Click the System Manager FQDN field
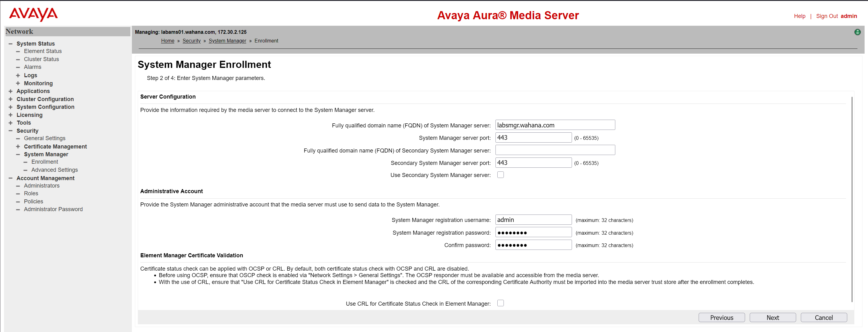This screenshot has width=868, height=332. click(555, 125)
